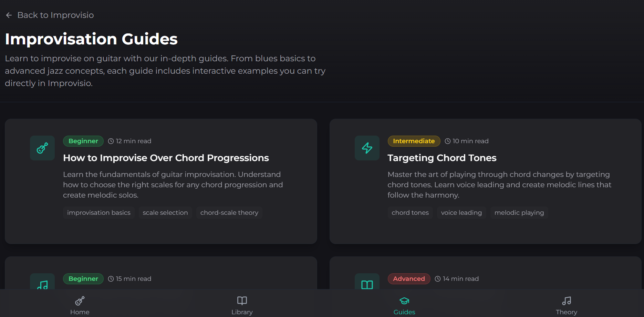Open the 'How to Improvise Over Chord Progressions' guide

(166, 158)
